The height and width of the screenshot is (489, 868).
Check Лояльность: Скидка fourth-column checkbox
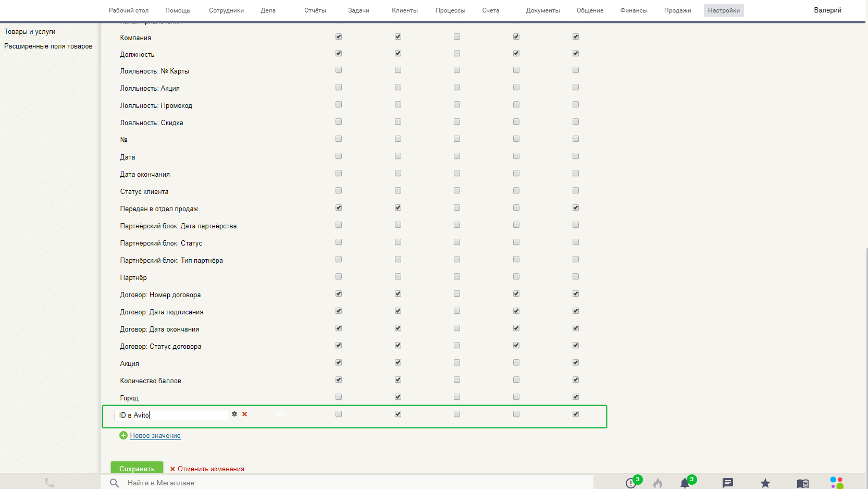[516, 121]
